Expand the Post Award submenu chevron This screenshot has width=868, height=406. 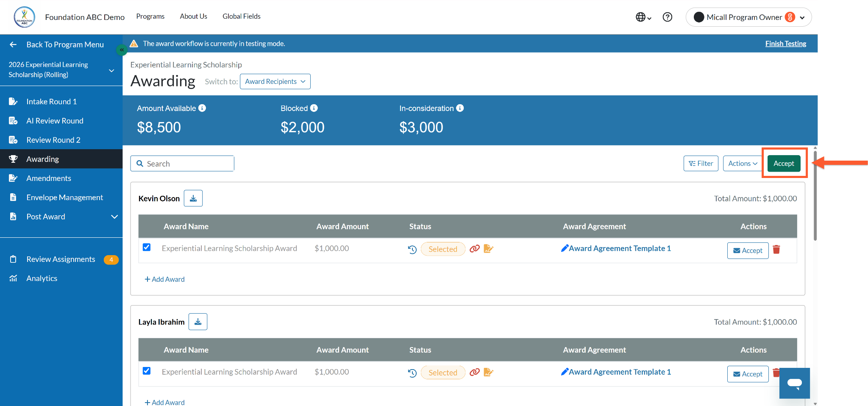tap(114, 217)
